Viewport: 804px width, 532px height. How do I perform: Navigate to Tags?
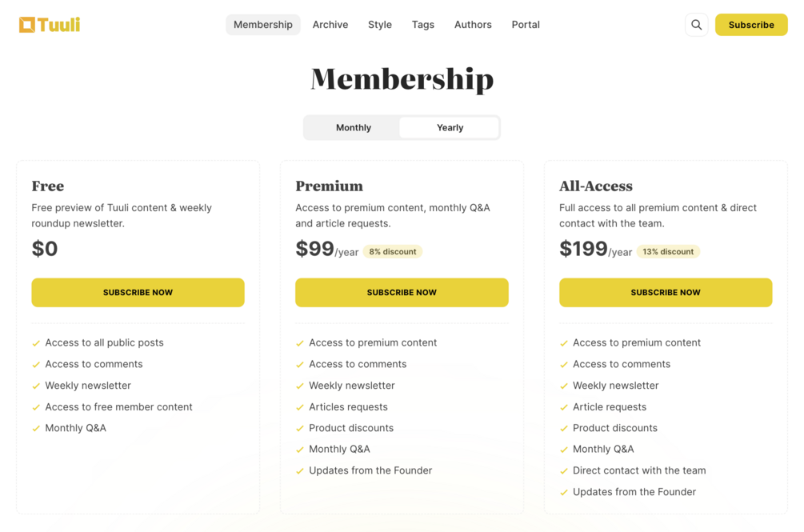(423, 25)
